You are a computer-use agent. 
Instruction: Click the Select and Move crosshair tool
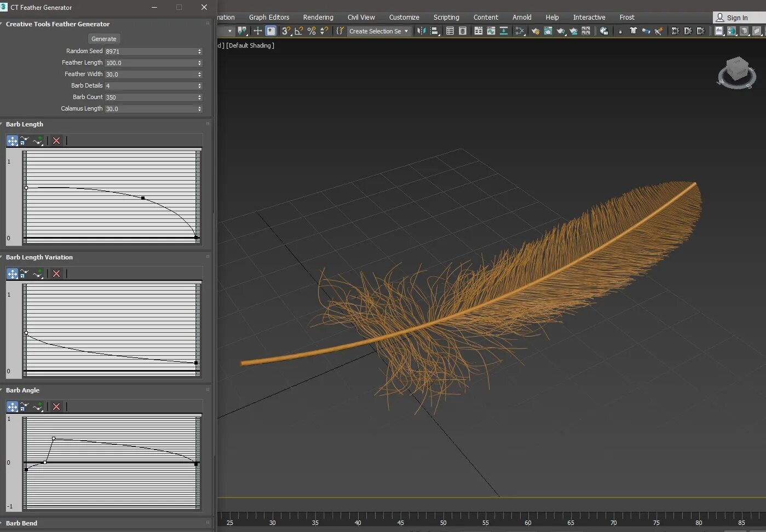coord(257,31)
